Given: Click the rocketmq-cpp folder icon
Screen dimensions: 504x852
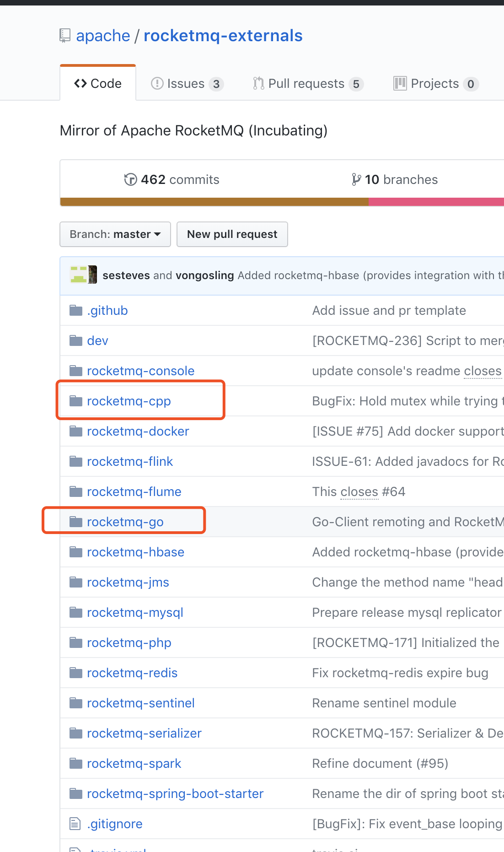Looking at the screenshot, I should (75, 401).
